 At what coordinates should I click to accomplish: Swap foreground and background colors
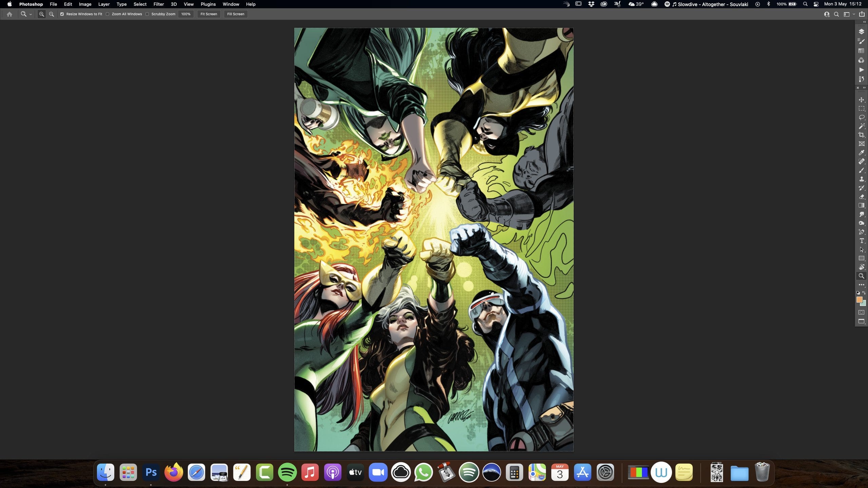click(x=864, y=293)
